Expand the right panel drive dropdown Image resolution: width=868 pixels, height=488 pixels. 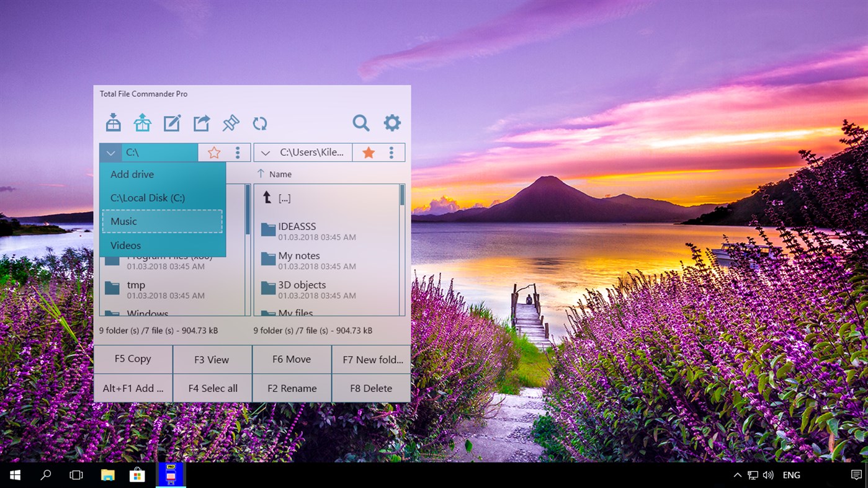pyautogui.click(x=266, y=152)
